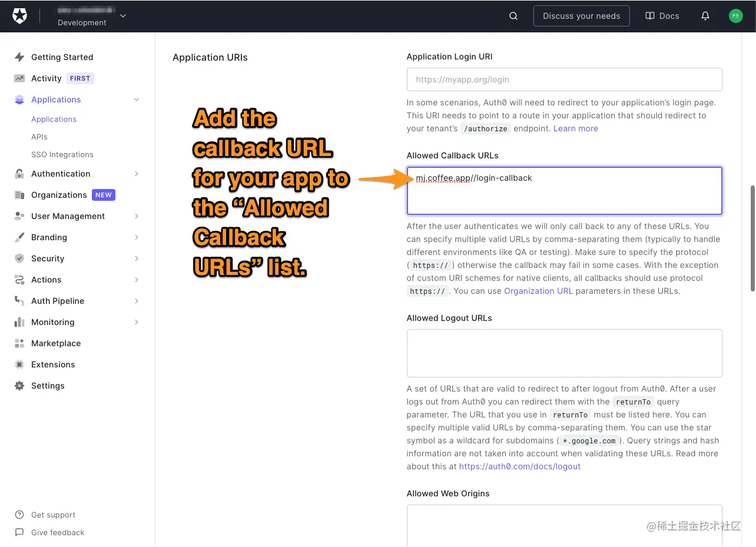This screenshot has height=547, width=756.
Task: Click the Auth0 shield logo
Action: pos(19,16)
